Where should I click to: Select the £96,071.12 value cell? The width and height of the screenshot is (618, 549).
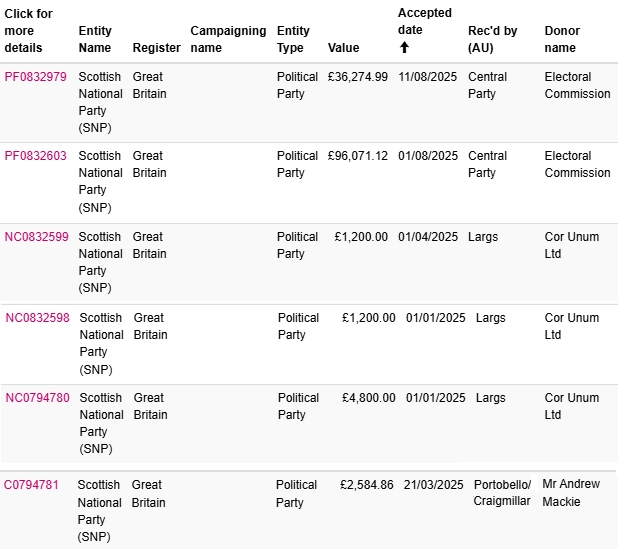click(357, 156)
